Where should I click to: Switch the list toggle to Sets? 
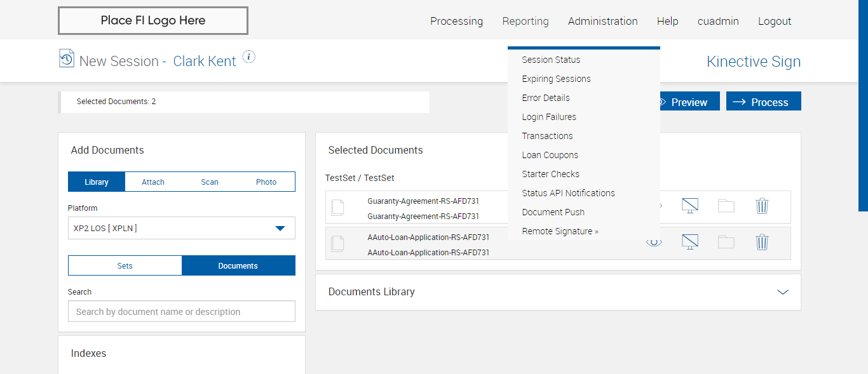[125, 266]
